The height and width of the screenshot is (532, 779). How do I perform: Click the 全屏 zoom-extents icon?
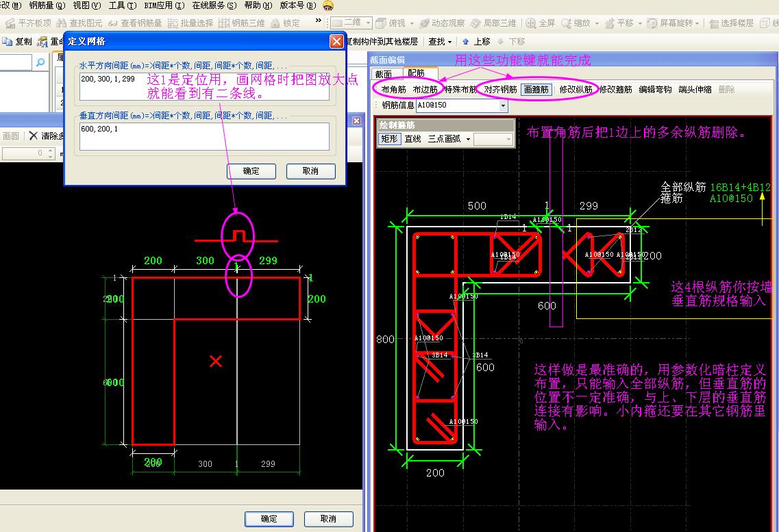(x=530, y=23)
